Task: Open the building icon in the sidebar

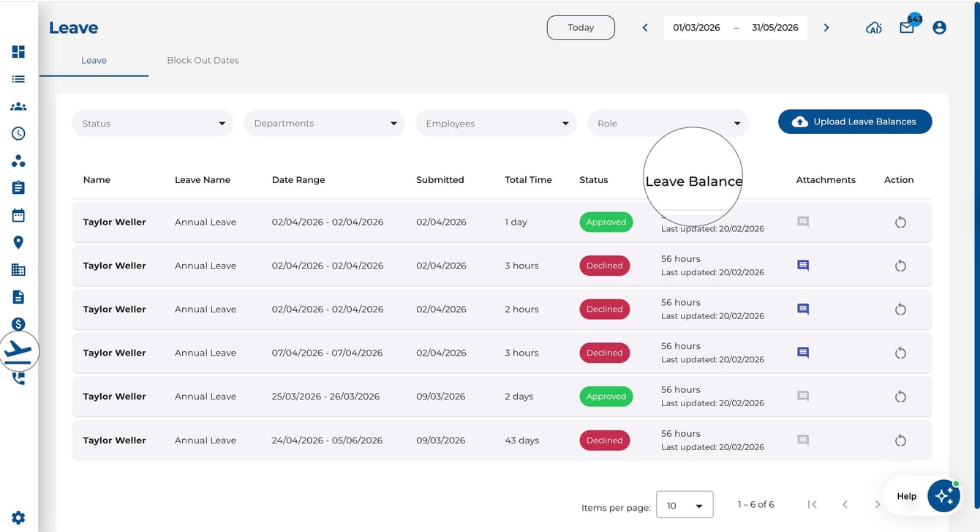Action: point(18,270)
